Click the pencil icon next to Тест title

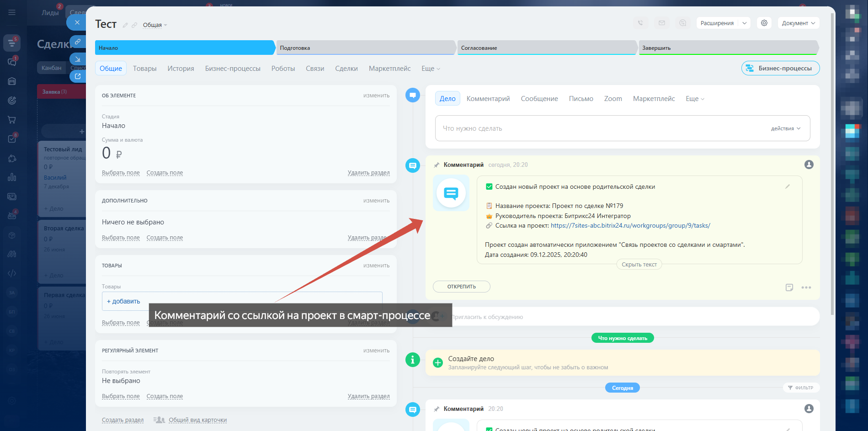tap(125, 25)
